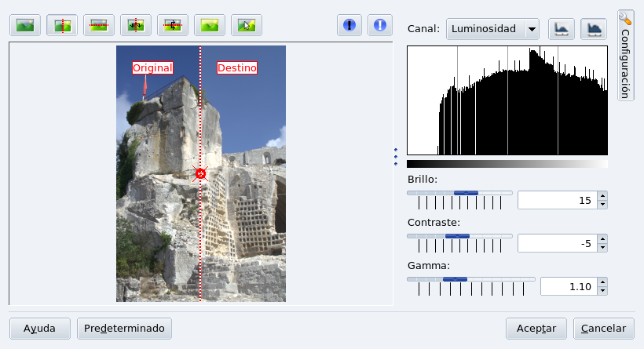The height and width of the screenshot is (349, 644).
Task: Choose horizontal split duplicate preview mode
Action: (x=173, y=25)
